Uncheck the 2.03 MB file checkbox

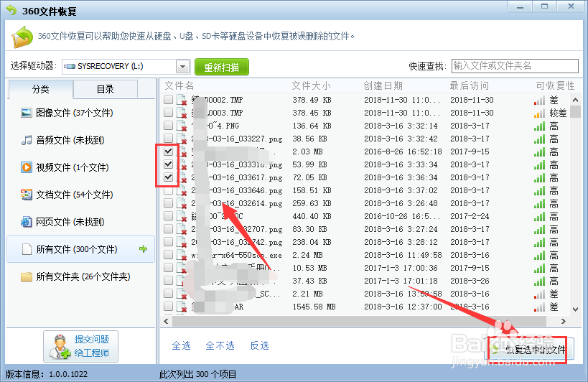click(169, 151)
